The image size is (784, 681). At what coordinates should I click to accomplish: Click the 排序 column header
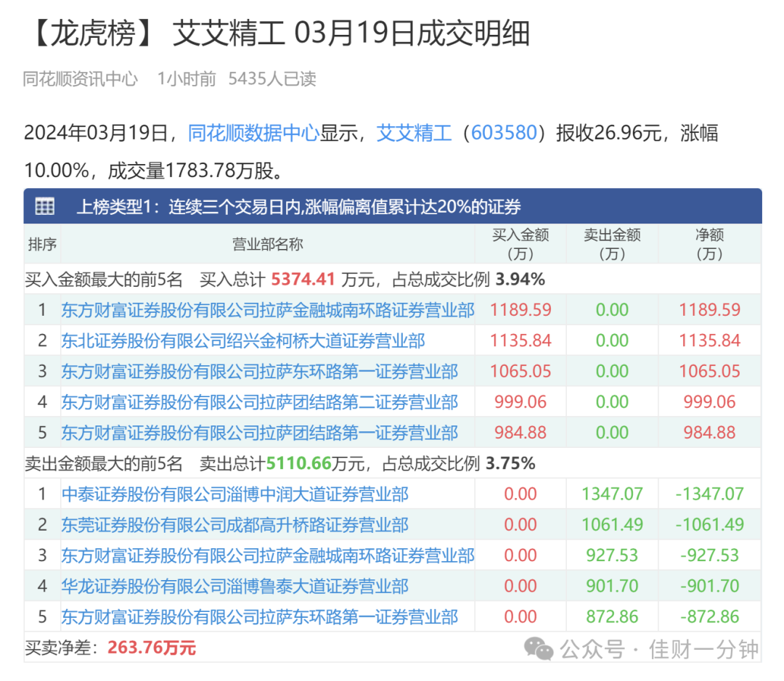[x=43, y=244]
